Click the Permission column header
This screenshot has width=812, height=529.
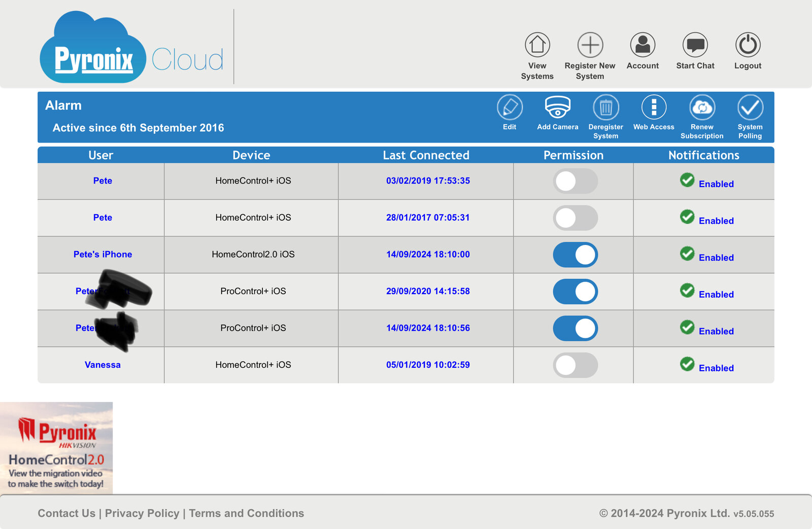(x=573, y=155)
